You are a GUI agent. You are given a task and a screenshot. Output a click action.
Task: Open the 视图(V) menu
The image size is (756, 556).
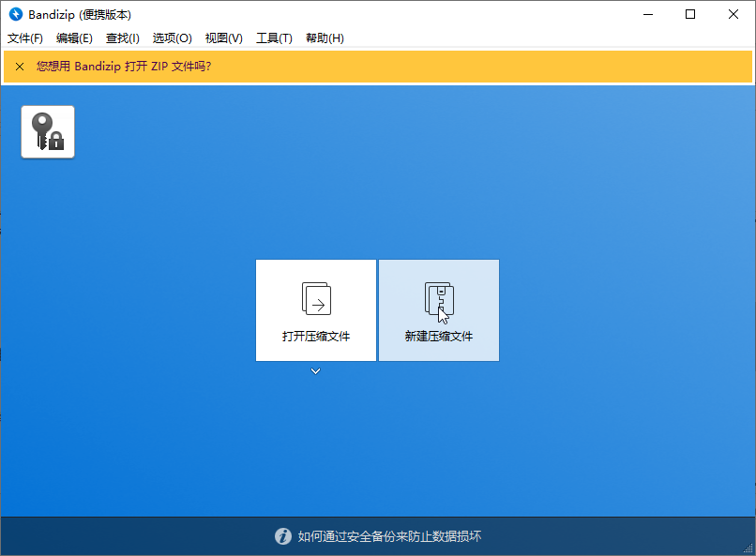pyautogui.click(x=224, y=38)
